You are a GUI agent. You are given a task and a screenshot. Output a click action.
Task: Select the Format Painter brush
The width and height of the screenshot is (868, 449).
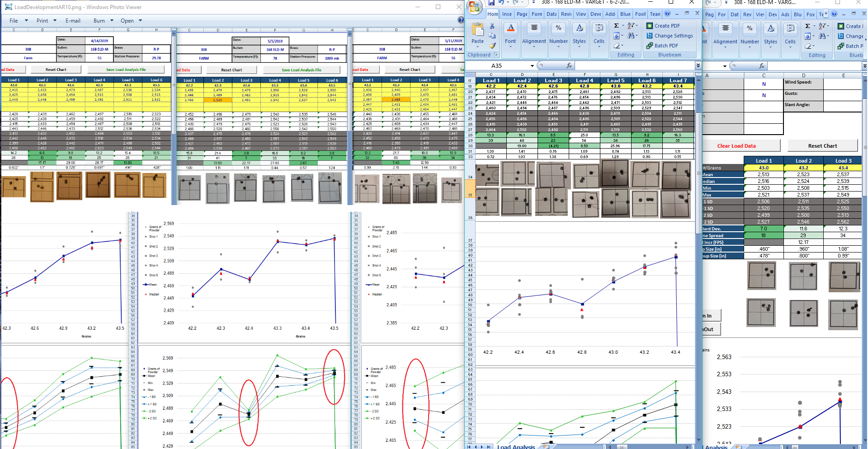492,46
